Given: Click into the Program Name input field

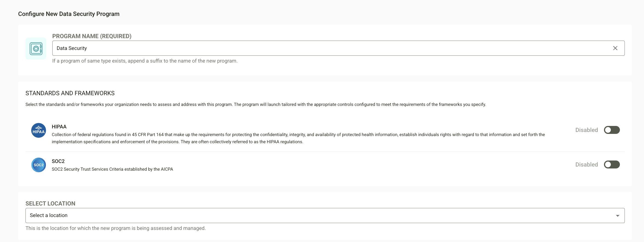Looking at the screenshot, I should (x=338, y=48).
